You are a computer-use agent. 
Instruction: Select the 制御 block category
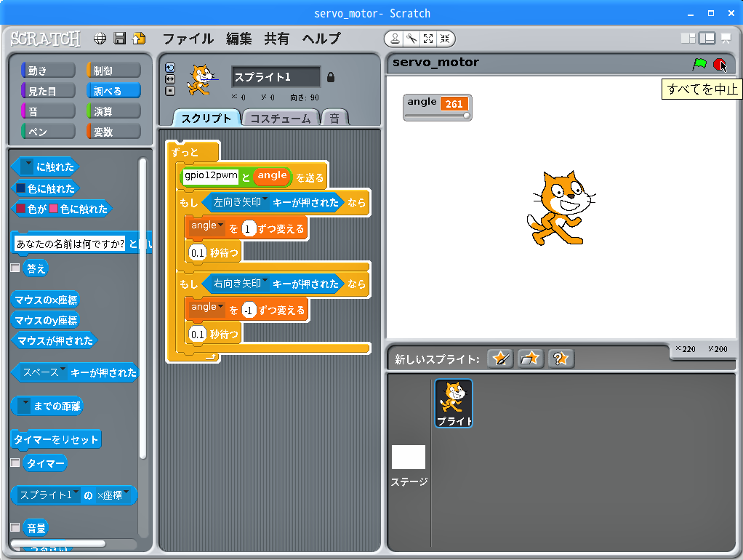click(113, 71)
